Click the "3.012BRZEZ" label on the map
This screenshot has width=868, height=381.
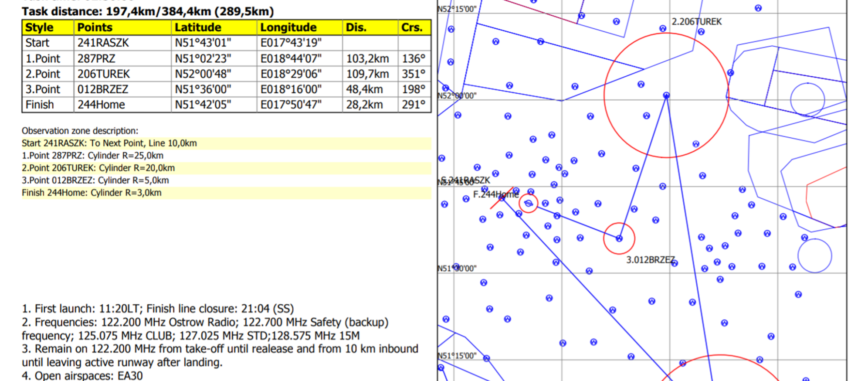pyautogui.click(x=650, y=260)
